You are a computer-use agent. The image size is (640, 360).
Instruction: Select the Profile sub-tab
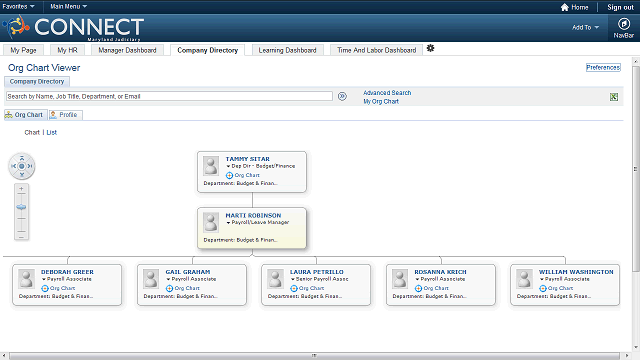coord(65,115)
